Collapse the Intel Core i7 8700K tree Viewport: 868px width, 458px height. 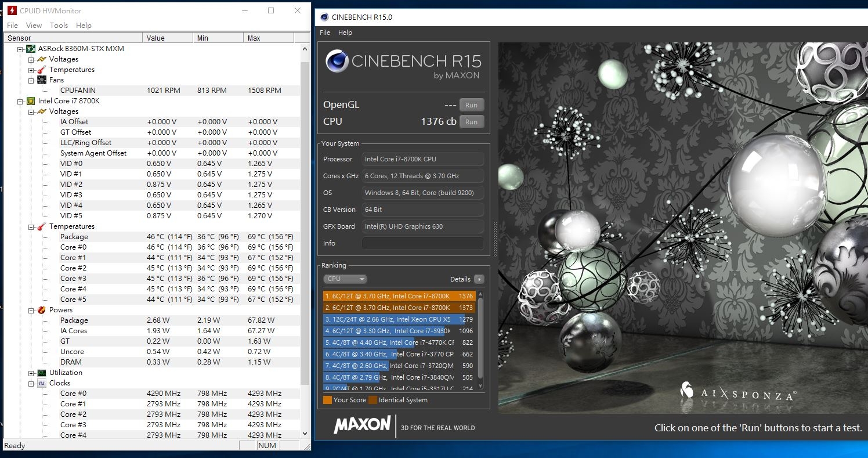pyautogui.click(x=20, y=101)
